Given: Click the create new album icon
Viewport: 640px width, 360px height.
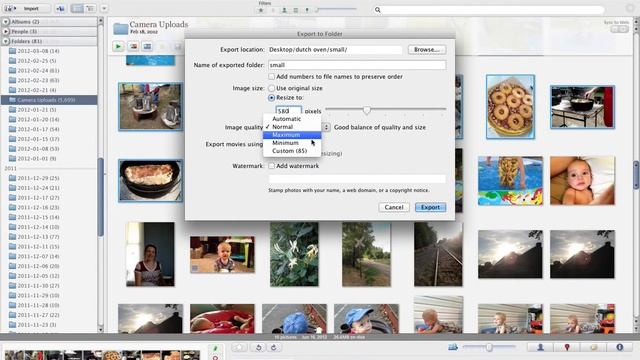Looking at the screenshot, I should [60, 8].
